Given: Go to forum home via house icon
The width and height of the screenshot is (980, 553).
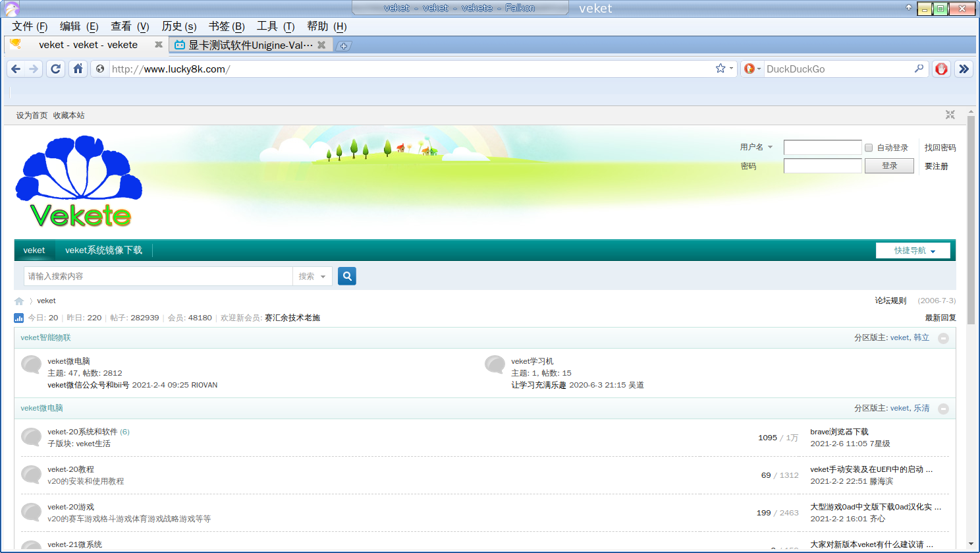Looking at the screenshot, I should (x=19, y=301).
